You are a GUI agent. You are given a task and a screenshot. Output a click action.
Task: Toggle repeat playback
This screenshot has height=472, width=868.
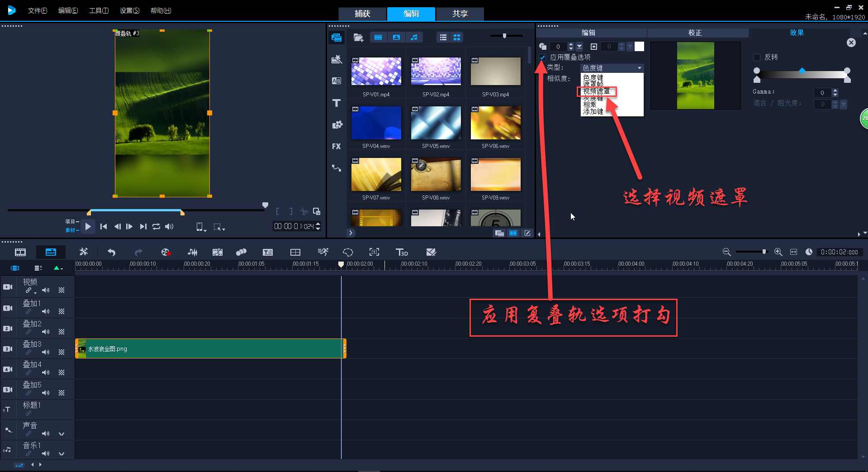156,227
